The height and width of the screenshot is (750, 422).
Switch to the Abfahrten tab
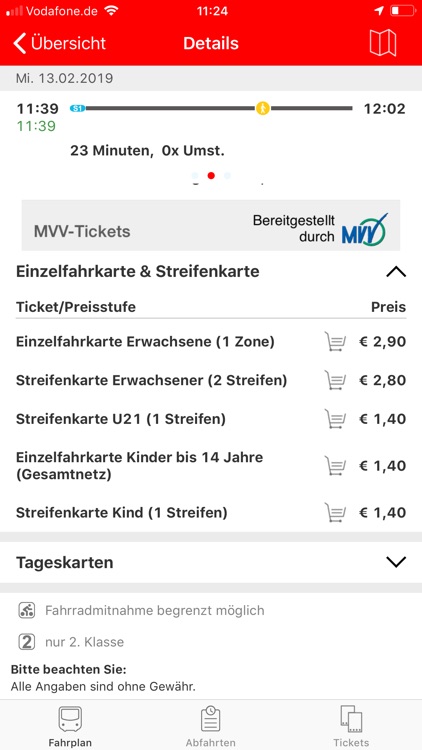tap(211, 725)
